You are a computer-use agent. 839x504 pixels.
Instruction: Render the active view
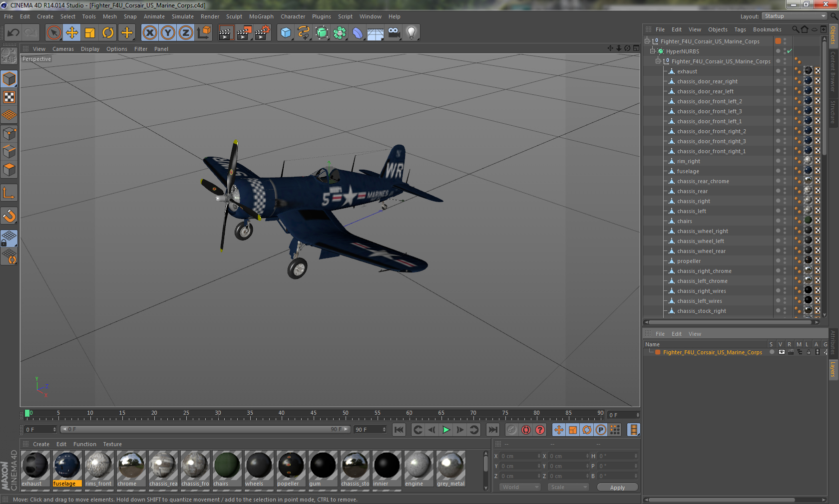[x=226, y=33]
